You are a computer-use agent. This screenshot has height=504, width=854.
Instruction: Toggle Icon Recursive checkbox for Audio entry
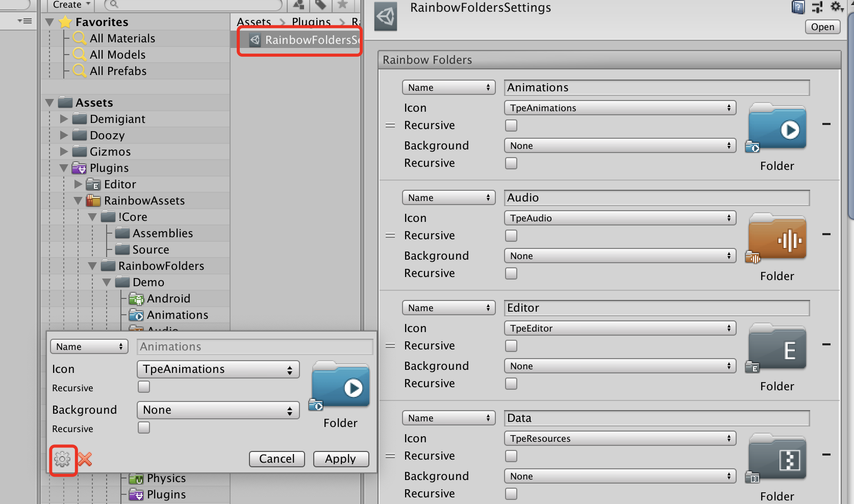pyautogui.click(x=511, y=236)
